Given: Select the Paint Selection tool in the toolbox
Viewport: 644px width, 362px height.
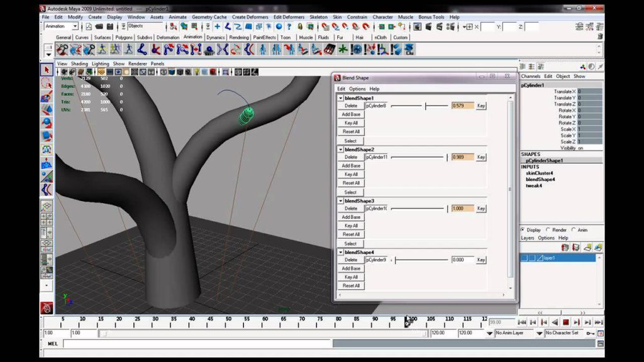Looking at the screenshot, I should point(47,97).
